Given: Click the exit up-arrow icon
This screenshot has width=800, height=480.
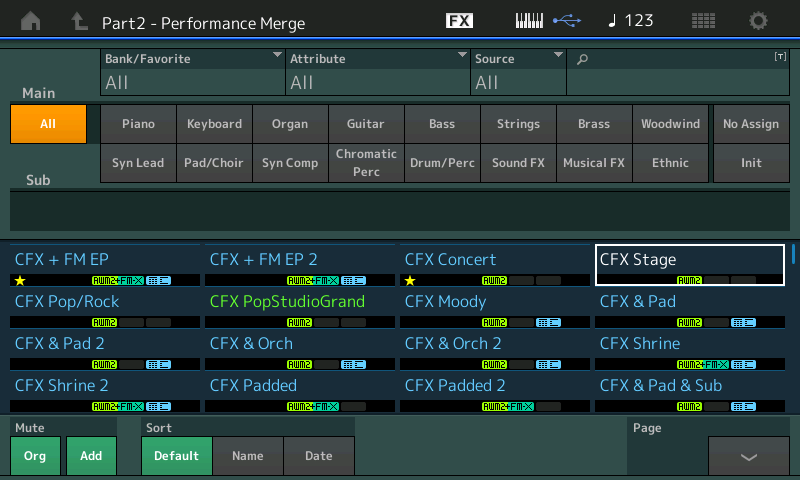Looking at the screenshot, I should tap(79, 21).
